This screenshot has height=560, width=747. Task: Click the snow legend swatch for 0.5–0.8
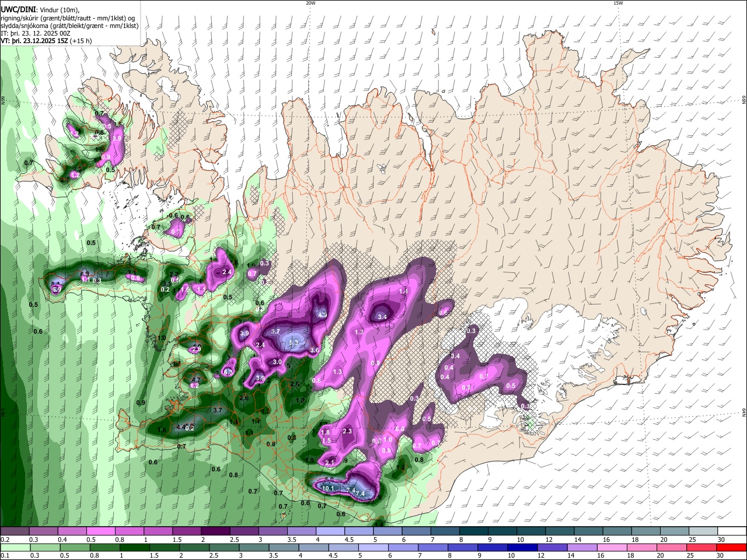click(100, 531)
